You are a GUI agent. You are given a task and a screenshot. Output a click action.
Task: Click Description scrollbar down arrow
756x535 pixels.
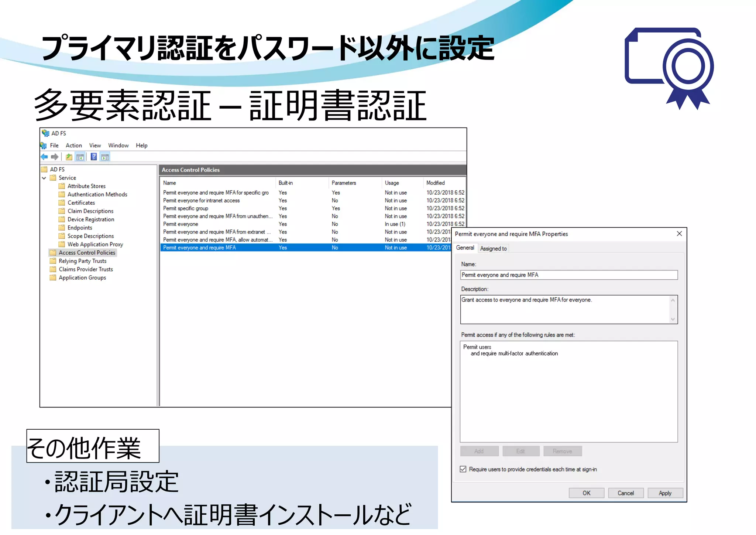[673, 319]
